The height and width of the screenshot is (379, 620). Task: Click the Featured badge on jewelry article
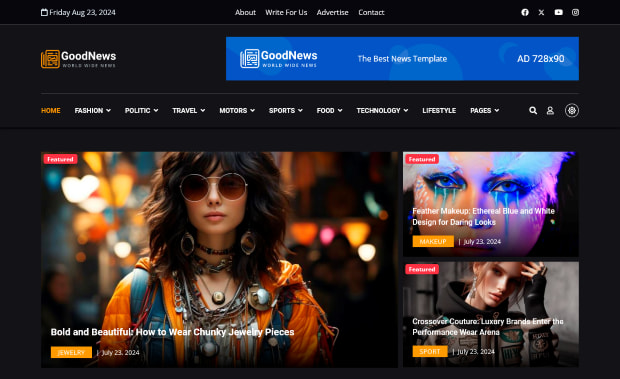point(60,159)
